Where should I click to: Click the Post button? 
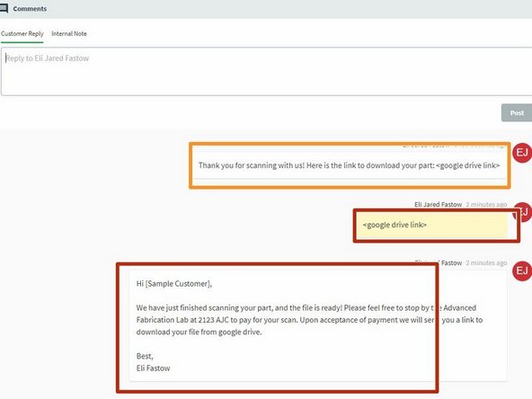coord(517,112)
